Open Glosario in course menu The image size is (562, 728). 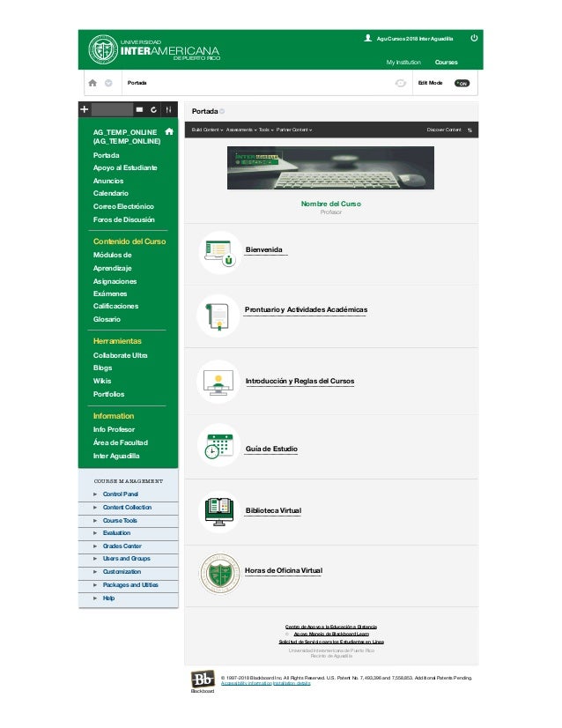click(107, 319)
